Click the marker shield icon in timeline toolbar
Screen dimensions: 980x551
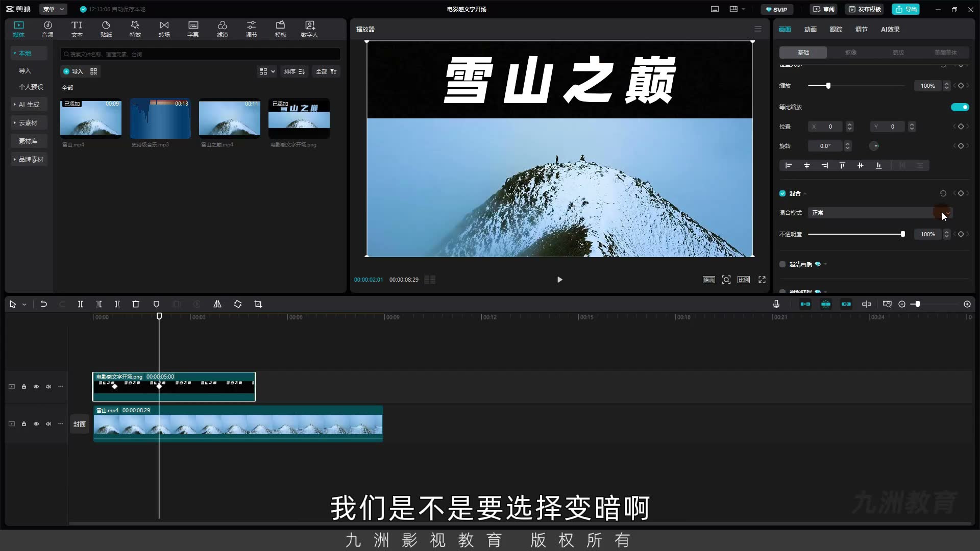pyautogui.click(x=157, y=304)
